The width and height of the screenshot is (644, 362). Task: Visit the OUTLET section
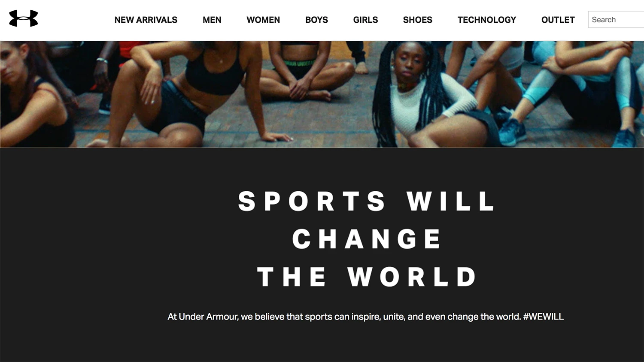[x=558, y=20]
